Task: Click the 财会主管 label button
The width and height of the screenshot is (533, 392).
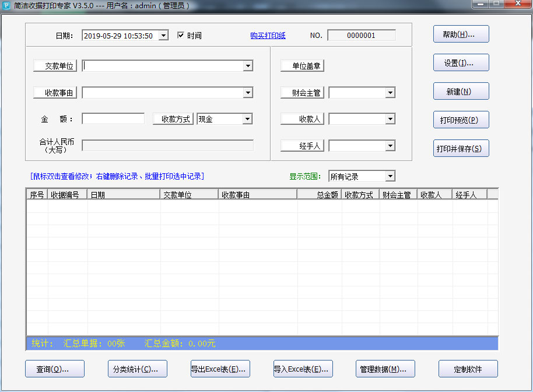Action: click(302, 93)
